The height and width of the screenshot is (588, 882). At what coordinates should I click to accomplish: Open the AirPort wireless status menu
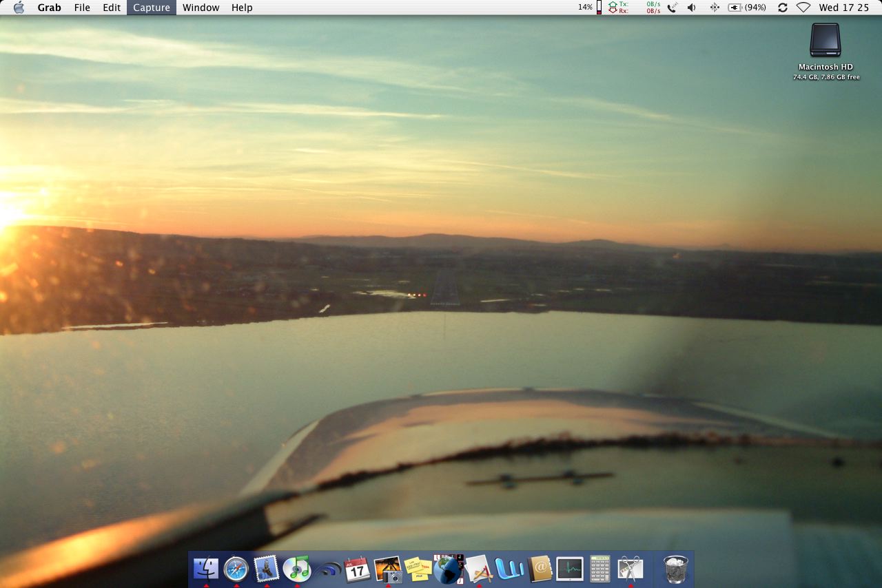click(x=803, y=8)
